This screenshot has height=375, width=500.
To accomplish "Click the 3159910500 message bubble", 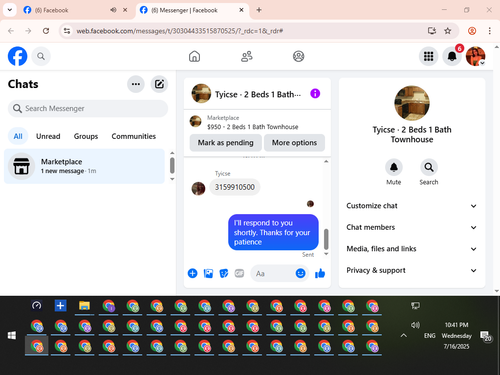I will point(235,187).
